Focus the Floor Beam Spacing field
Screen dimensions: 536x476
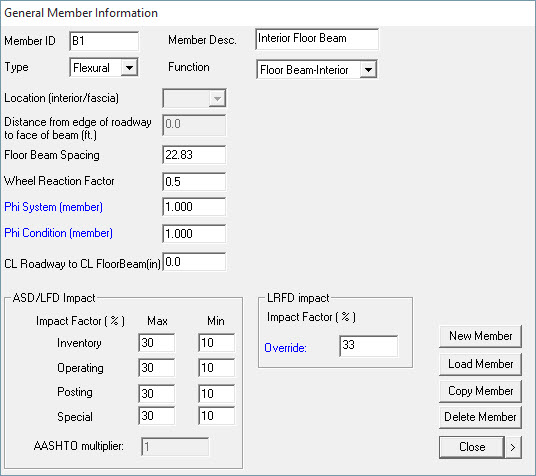pyautogui.click(x=194, y=155)
